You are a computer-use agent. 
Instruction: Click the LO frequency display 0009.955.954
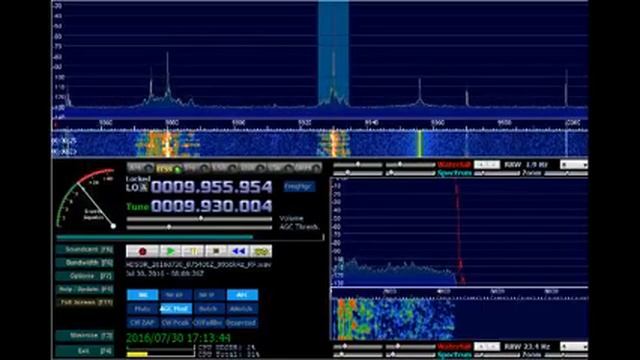[211, 187]
